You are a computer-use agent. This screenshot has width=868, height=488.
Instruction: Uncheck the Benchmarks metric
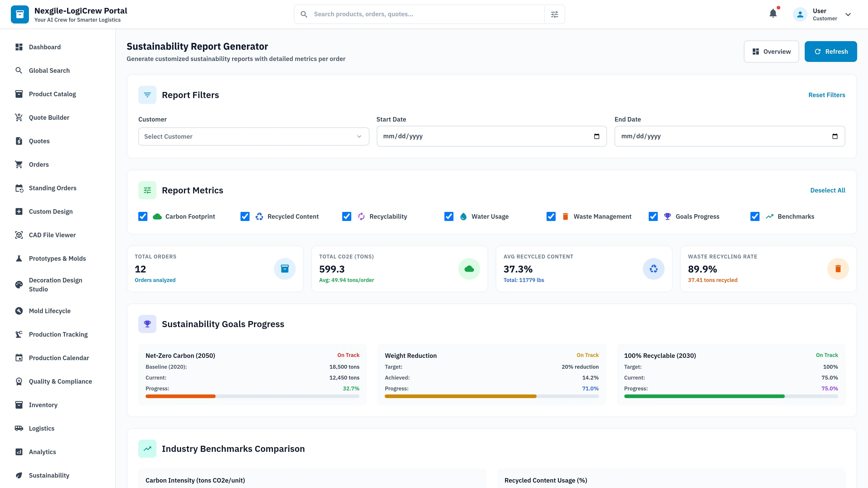point(755,216)
